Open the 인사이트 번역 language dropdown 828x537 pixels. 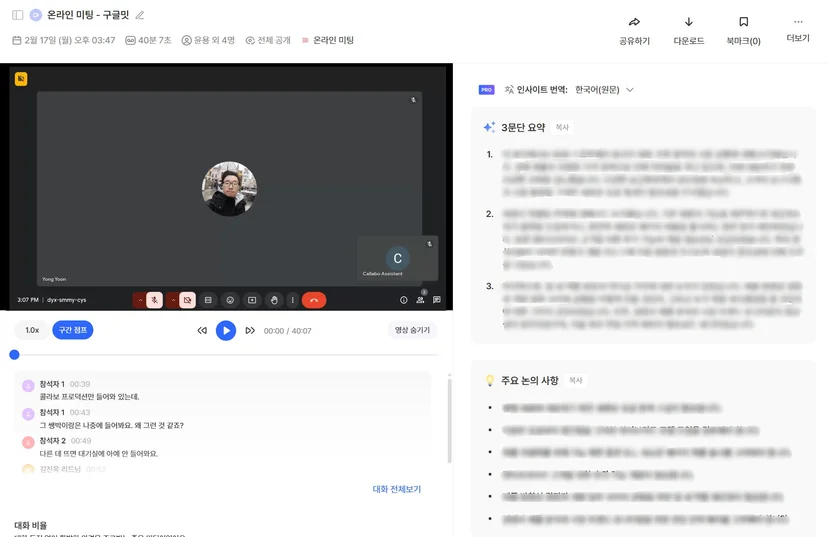(x=604, y=90)
